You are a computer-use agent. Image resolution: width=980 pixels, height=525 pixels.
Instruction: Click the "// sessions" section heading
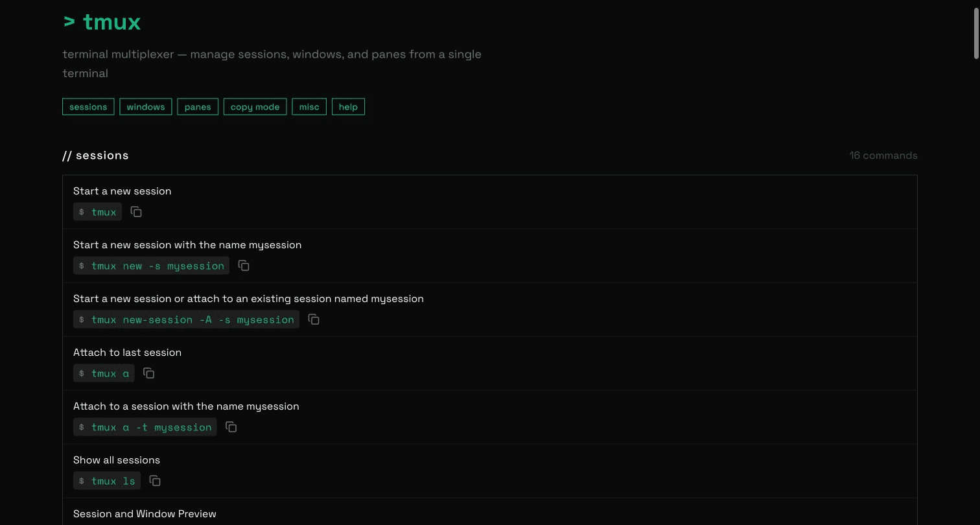tap(95, 155)
